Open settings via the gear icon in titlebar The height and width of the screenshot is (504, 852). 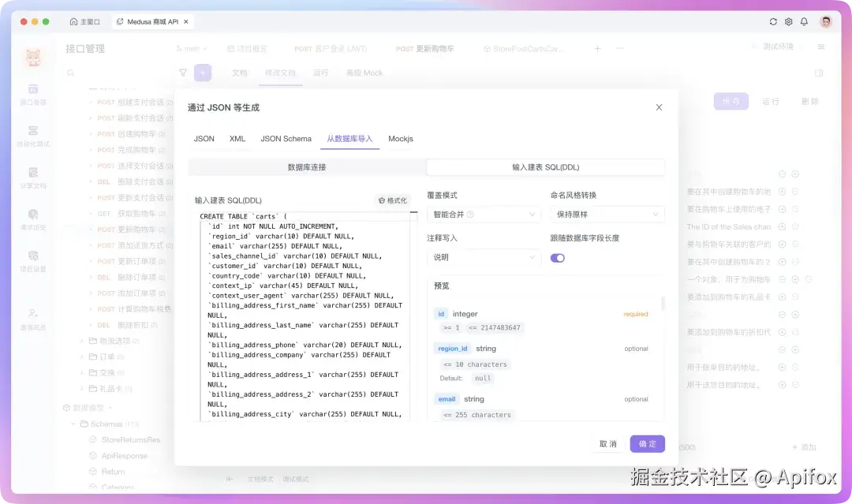click(x=788, y=23)
